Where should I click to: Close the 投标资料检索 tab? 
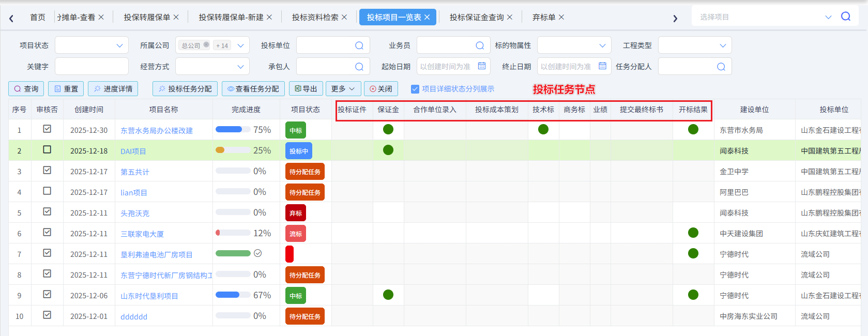(344, 17)
